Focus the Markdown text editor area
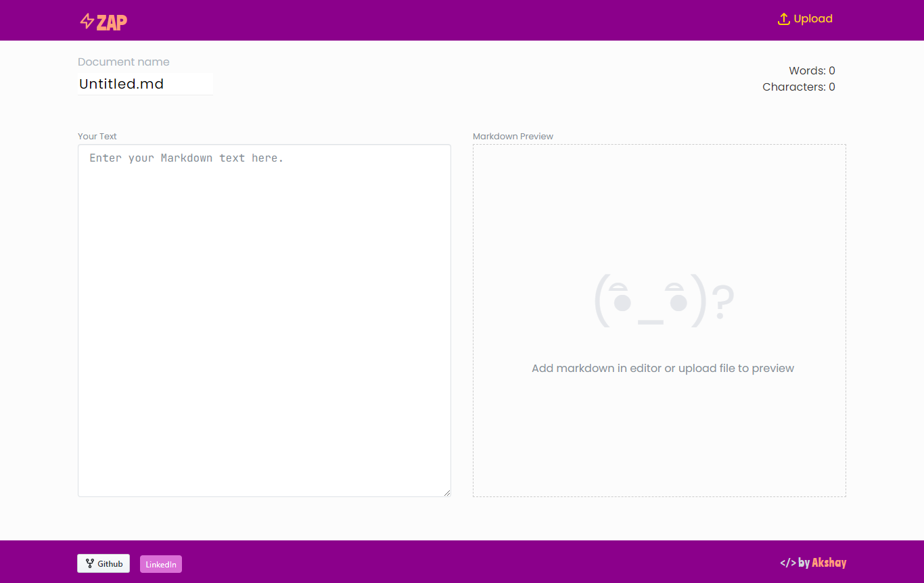This screenshot has width=924, height=583. click(x=264, y=321)
